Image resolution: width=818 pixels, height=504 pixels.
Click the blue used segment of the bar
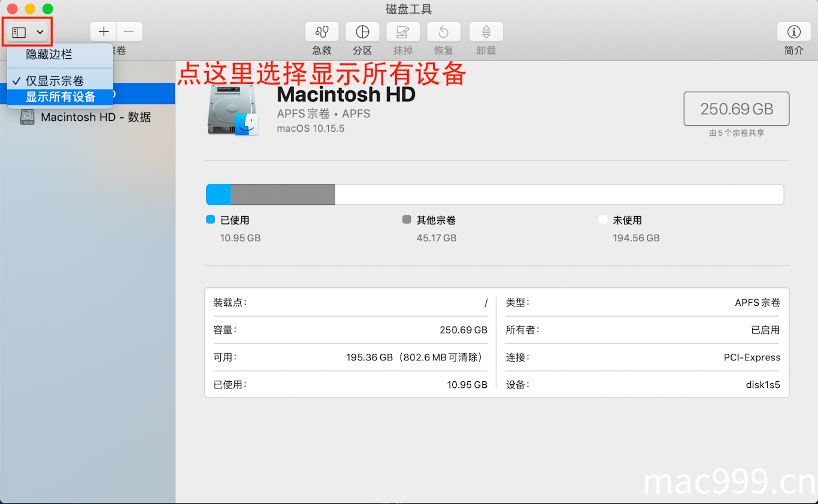click(219, 195)
